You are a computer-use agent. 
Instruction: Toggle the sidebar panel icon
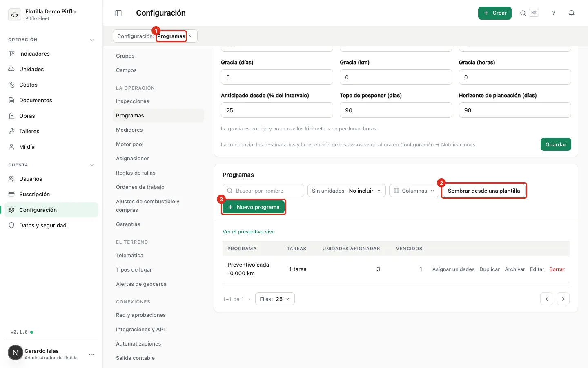pyautogui.click(x=118, y=13)
